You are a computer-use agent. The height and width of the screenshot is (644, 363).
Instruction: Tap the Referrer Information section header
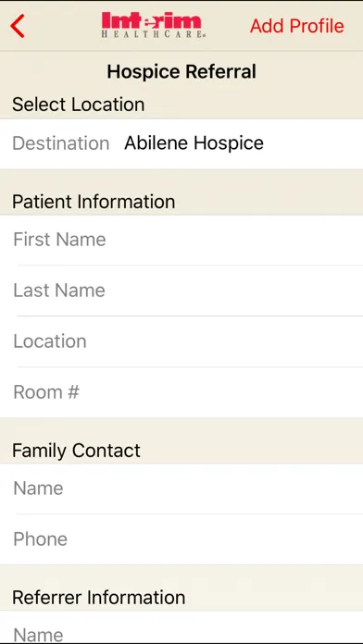(x=99, y=598)
